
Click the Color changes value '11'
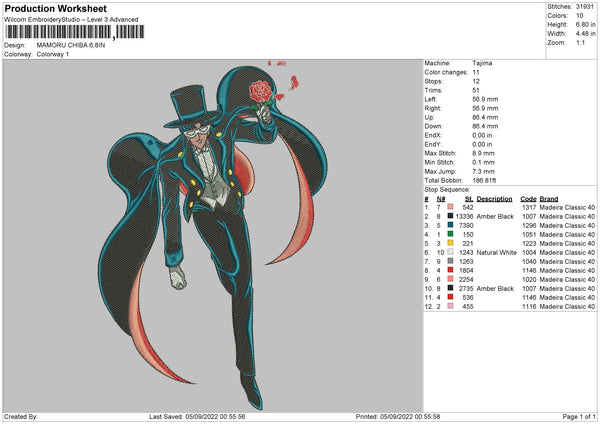pyautogui.click(x=476, y=72)
